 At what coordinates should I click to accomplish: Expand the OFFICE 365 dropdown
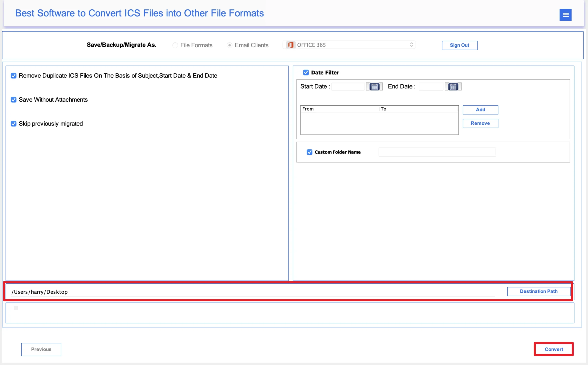pos(349,45)
